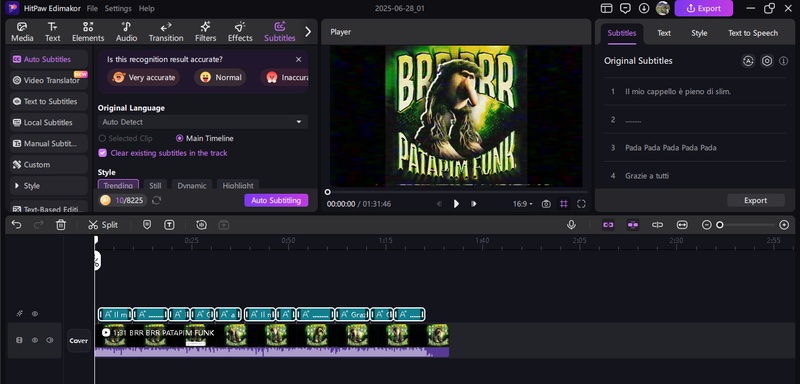
Task: Select subtitle line 'Pada Pada Pada Pada Pada'
Action: 695,148
